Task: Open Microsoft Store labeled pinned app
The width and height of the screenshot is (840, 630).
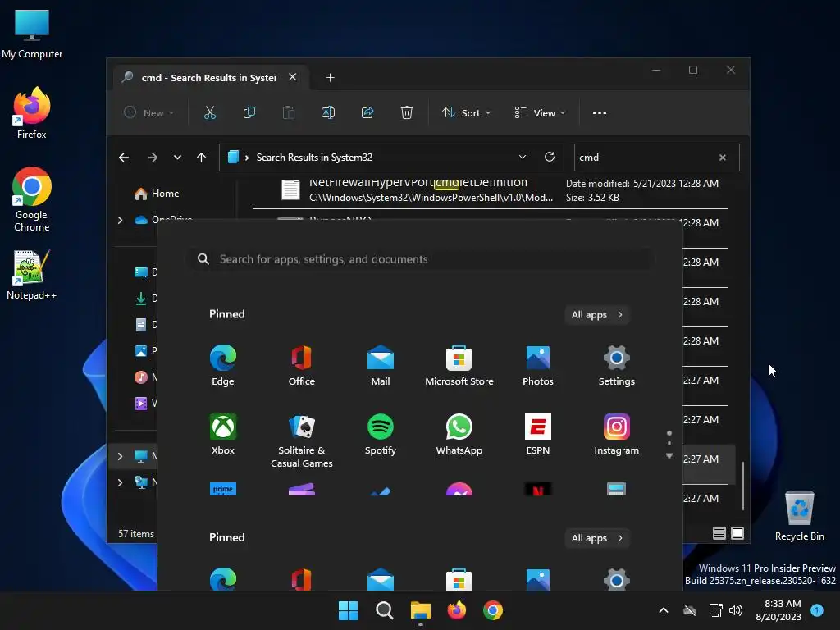Action: click(459, 366)
